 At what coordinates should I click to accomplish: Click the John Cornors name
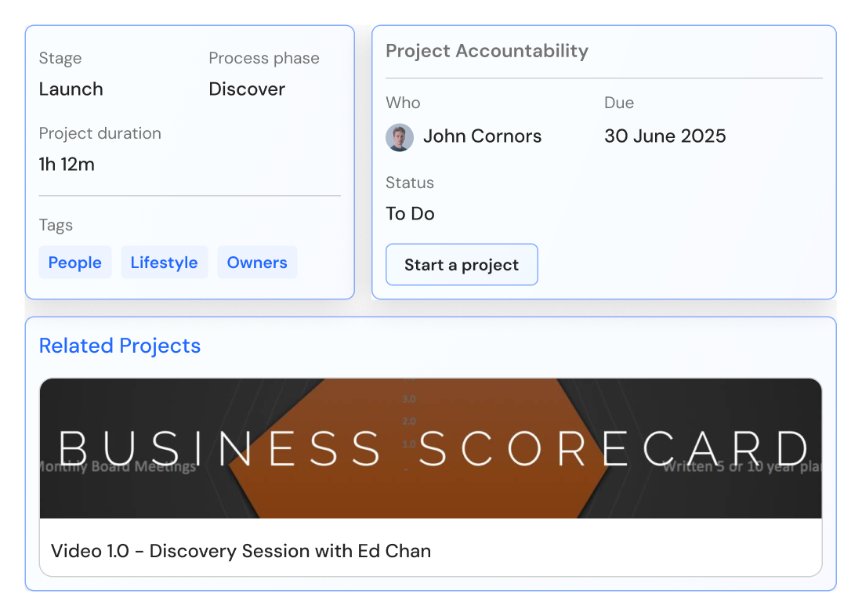pyautogui.click(x=482, y=136)
